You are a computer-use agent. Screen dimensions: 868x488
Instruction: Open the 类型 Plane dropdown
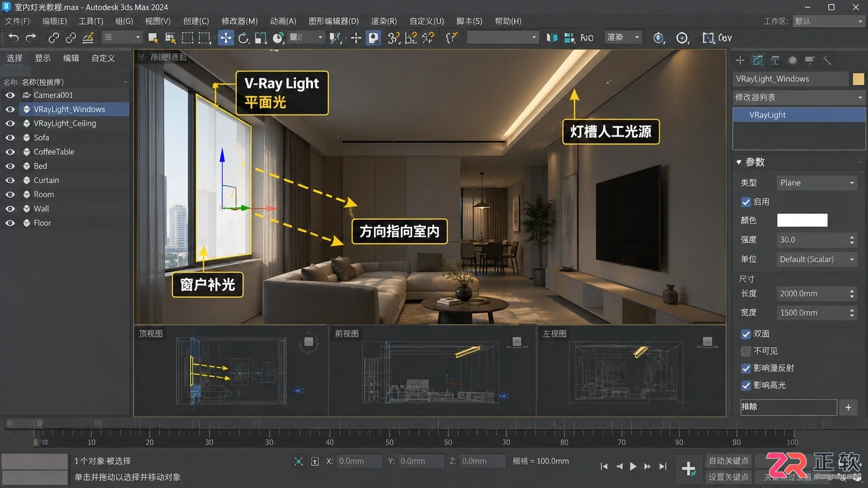point(816,183)
